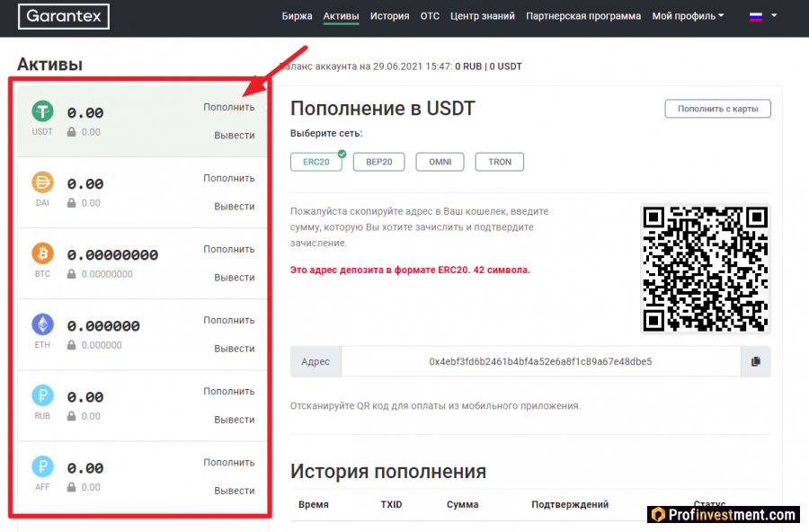Click the account balance 0 RUB | 0 USDT

point(488,66)
